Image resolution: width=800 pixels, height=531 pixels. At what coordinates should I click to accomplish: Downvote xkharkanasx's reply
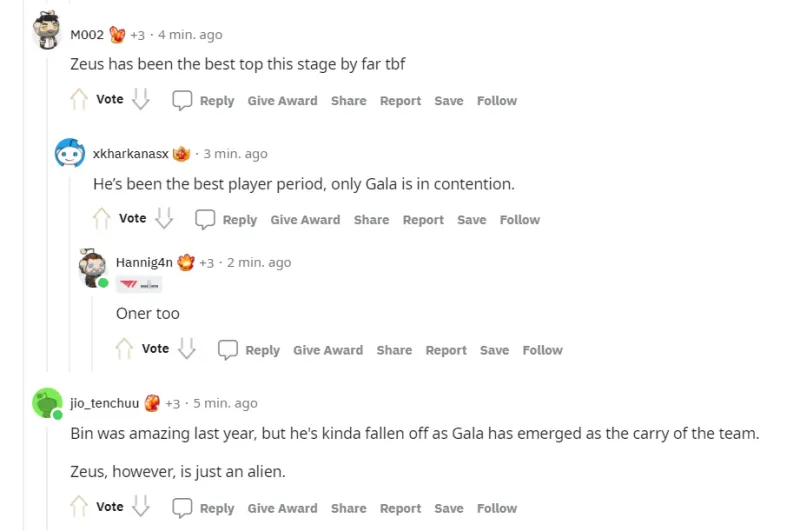click(164, 219)
